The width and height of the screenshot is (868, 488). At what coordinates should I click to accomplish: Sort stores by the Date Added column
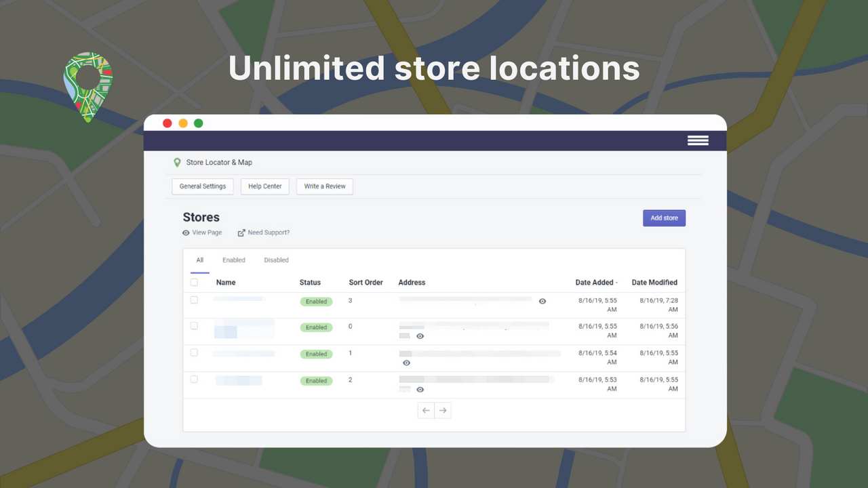pos(596,282)
